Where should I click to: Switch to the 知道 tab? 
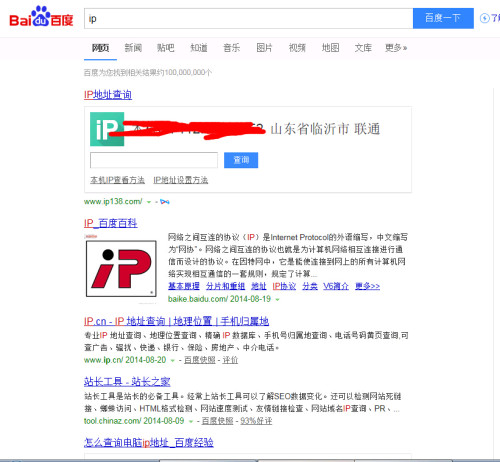tap(199, 48)
